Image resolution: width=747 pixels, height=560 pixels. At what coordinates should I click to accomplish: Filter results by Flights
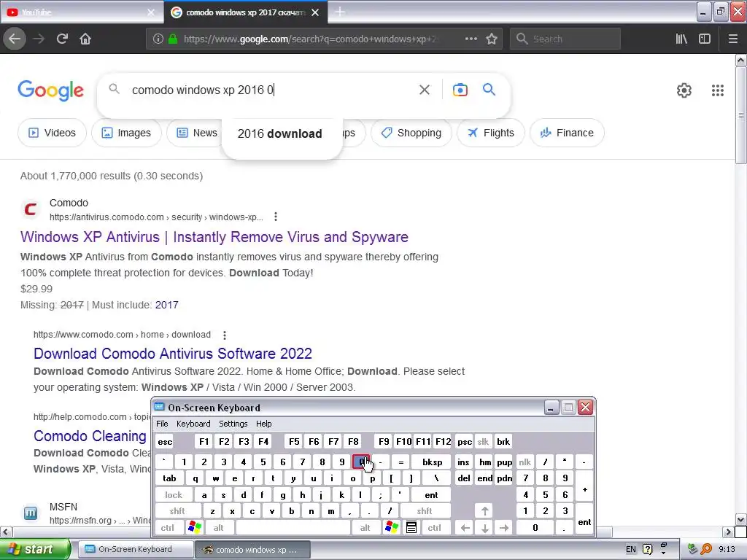pyautogui.click(x=491, y=133)
